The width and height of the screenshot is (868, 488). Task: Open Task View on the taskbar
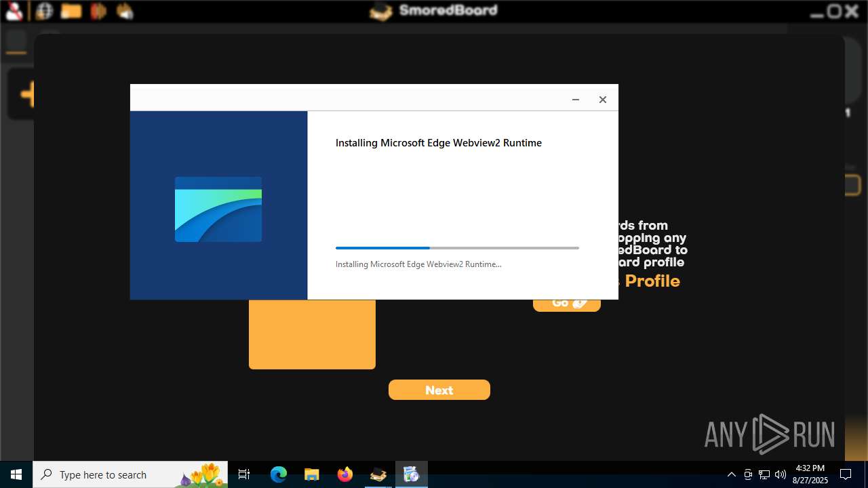click(x=245, y=474)
